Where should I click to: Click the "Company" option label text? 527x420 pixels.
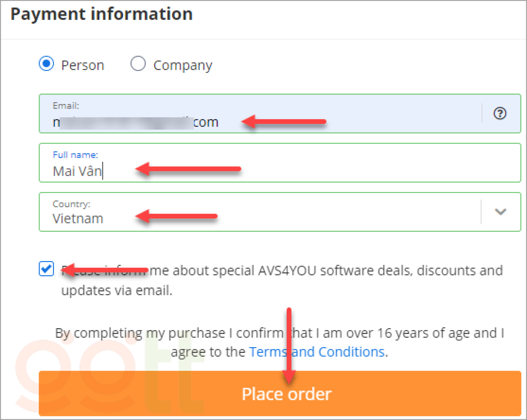click(182, 65)
